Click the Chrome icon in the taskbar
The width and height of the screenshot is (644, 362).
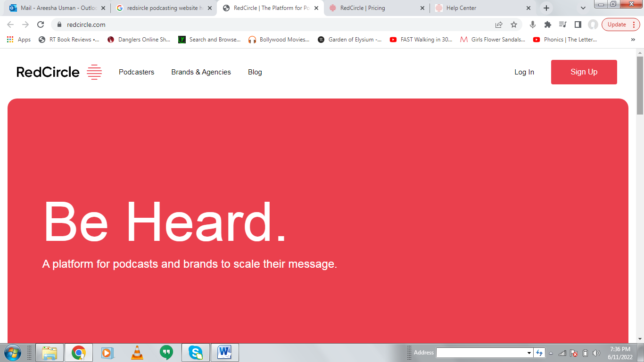click(x=79, y=353)
